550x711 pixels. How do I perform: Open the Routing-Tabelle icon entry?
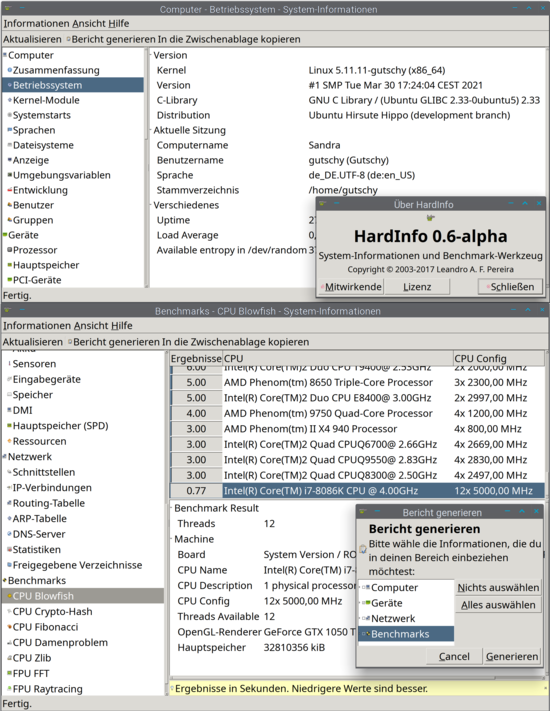coord(10,503)
